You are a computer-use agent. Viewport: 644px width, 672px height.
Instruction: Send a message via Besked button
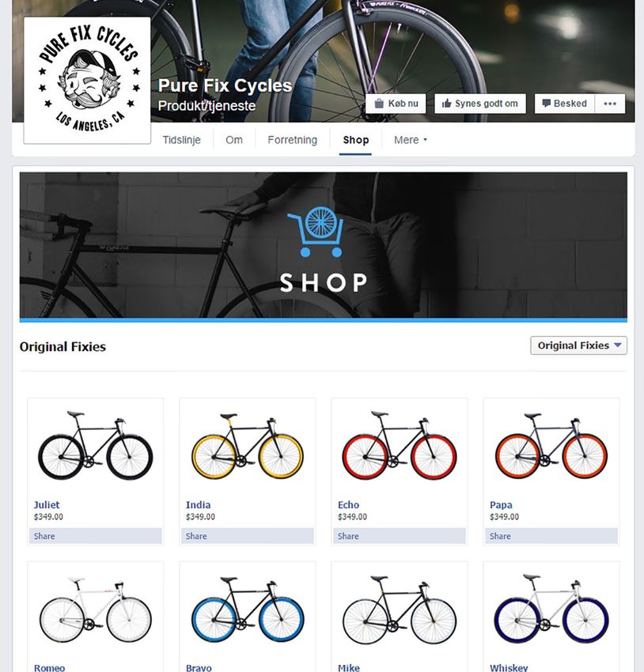coord(565,104)
